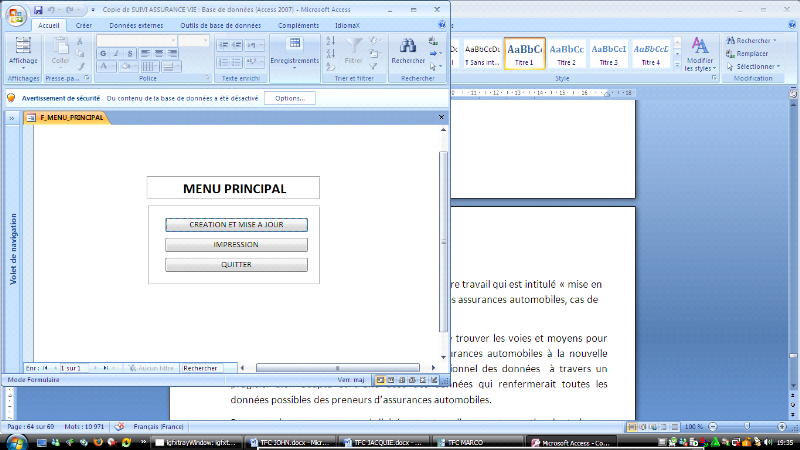Open the Créer ribbon tab

tap(84, 25)
